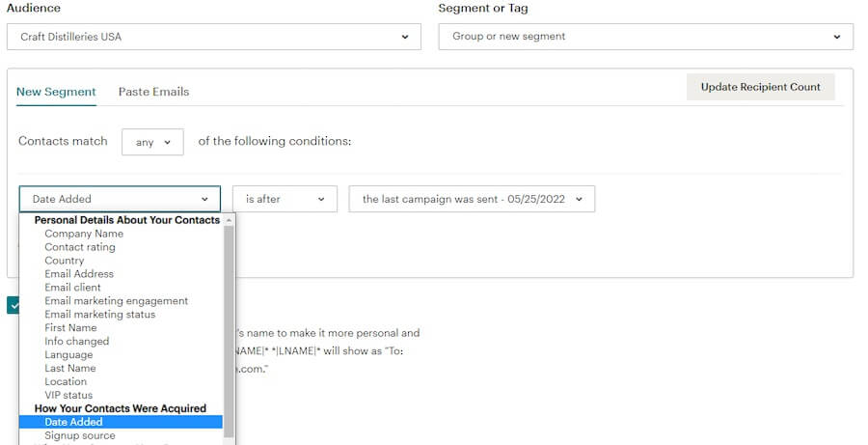This screenshot has width=868, height=445.
Task: Open the 'is after' operator dropdown
Action: click(285, 199)
